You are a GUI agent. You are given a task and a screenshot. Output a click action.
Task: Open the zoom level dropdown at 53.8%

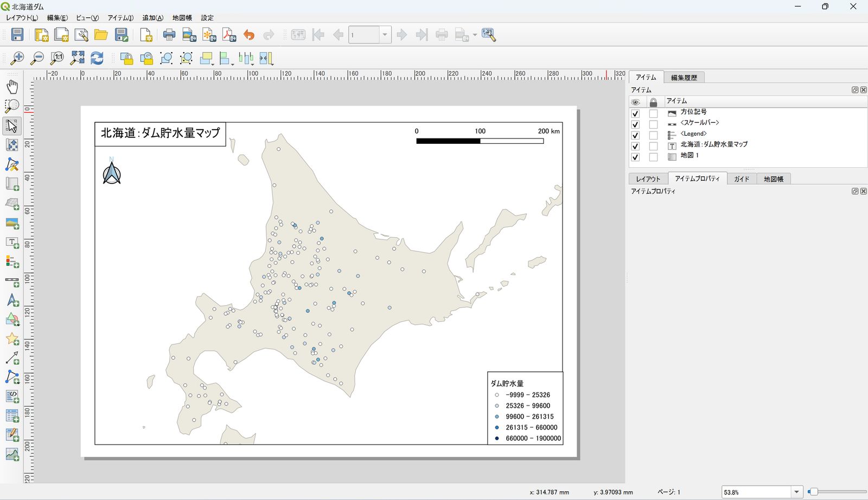pyautogui.click(x=796, y=492)
